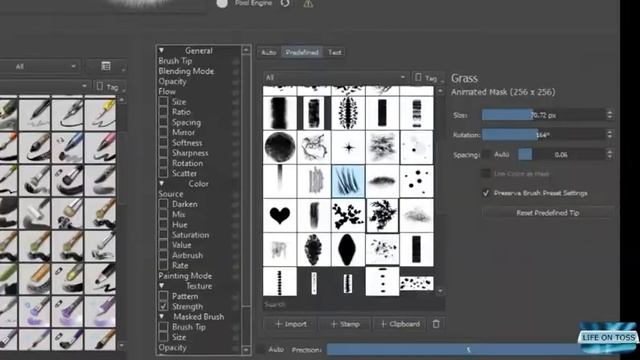Screen dimensions: 640x360
Task: Collapse the Masked Brush section
Action: tap(162, 316)
